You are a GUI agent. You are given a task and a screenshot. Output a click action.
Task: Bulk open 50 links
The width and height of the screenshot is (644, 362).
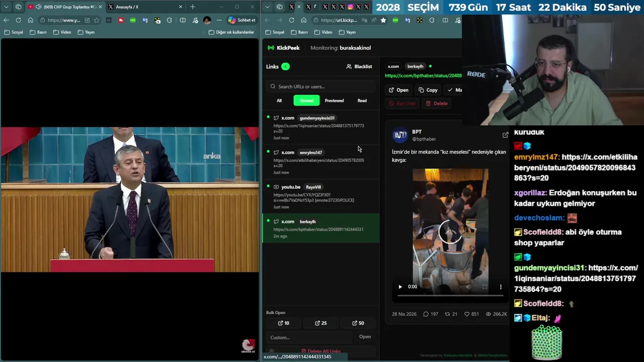pyautogui.click(x=358, y=323)
